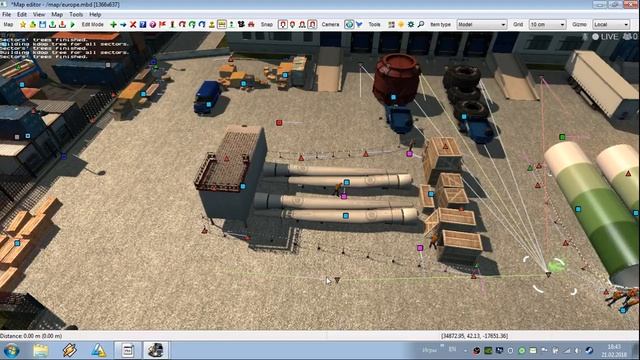Click the green play triangle icon
Viewport: 640px width, 360px height.
point(72,25)
